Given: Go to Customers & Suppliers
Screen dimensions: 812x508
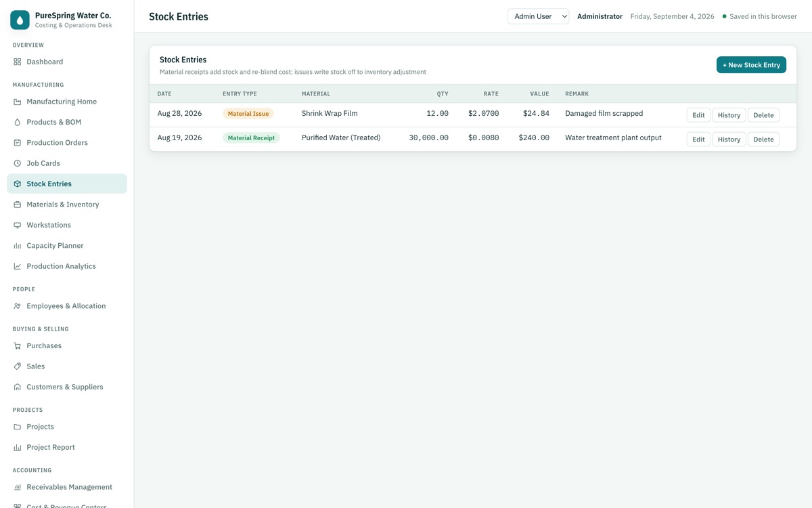Looking at the screenshot, I should pos(67,387).
